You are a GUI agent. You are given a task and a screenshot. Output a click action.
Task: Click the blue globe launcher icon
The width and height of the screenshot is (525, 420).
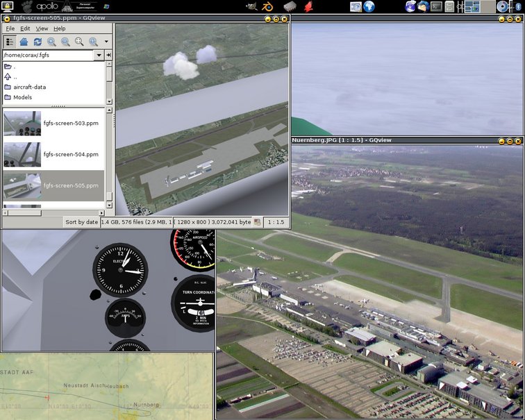click(x=369, y=6)
